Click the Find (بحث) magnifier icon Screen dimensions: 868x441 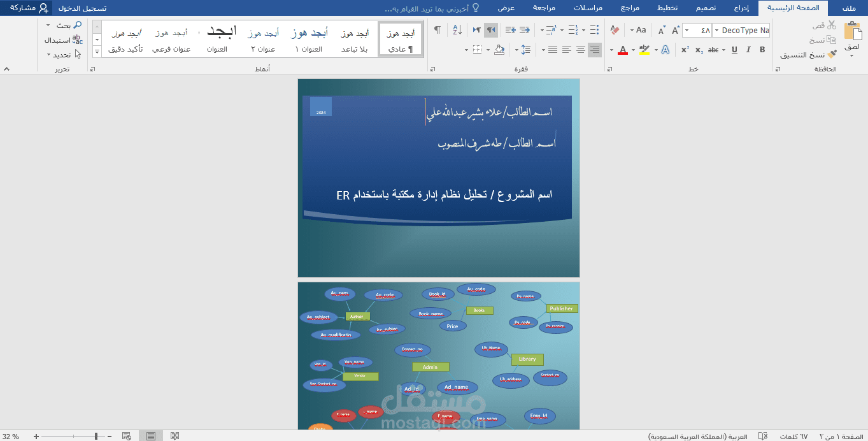[78, 25]
